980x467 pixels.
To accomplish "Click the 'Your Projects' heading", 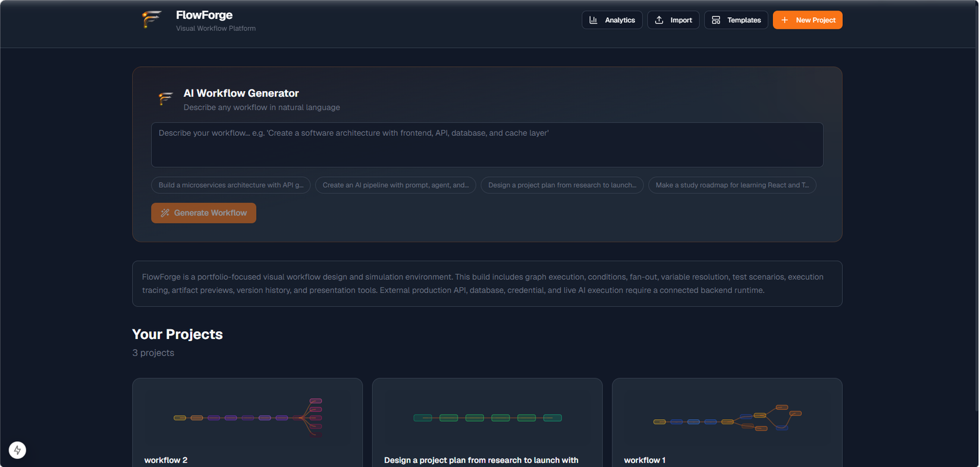I will click(x=178, y=334).
